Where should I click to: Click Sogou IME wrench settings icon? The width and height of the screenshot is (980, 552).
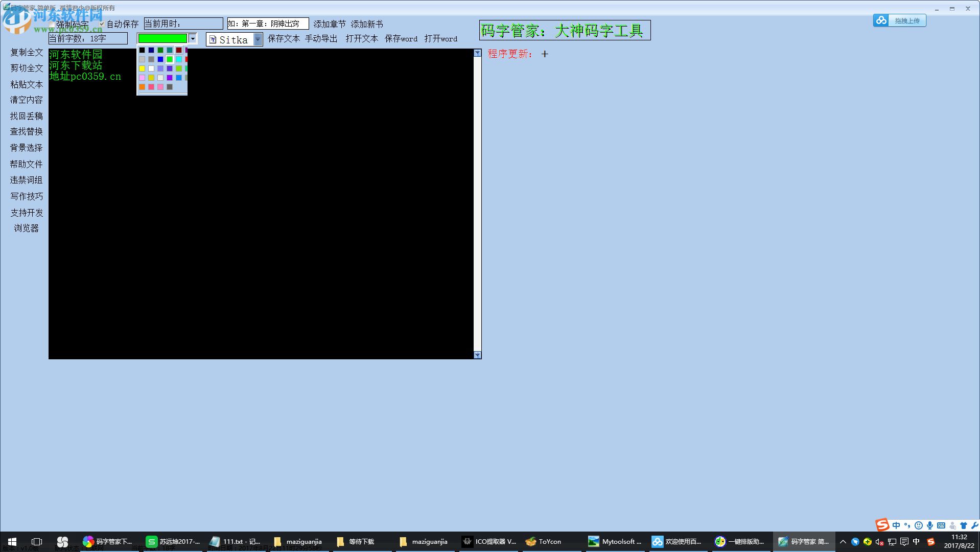point(974,525)
